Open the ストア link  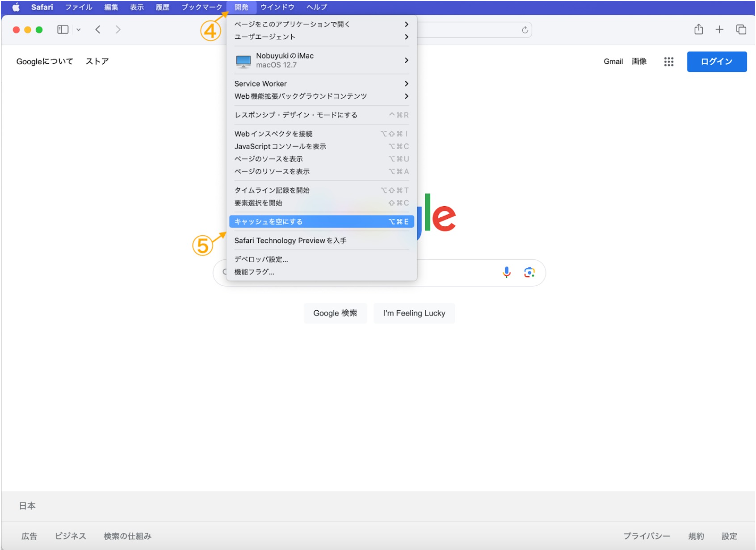97,61
